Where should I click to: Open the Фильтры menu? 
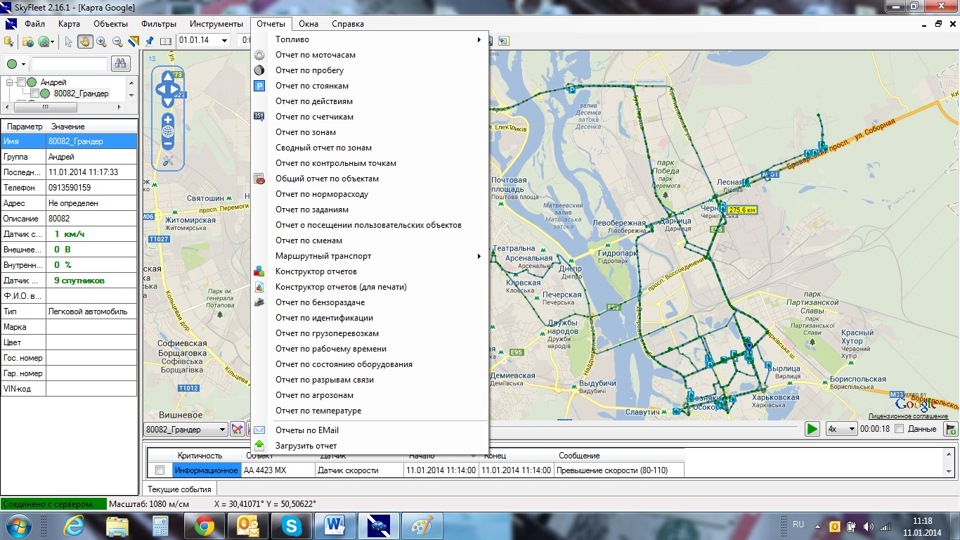pos(159,24)
